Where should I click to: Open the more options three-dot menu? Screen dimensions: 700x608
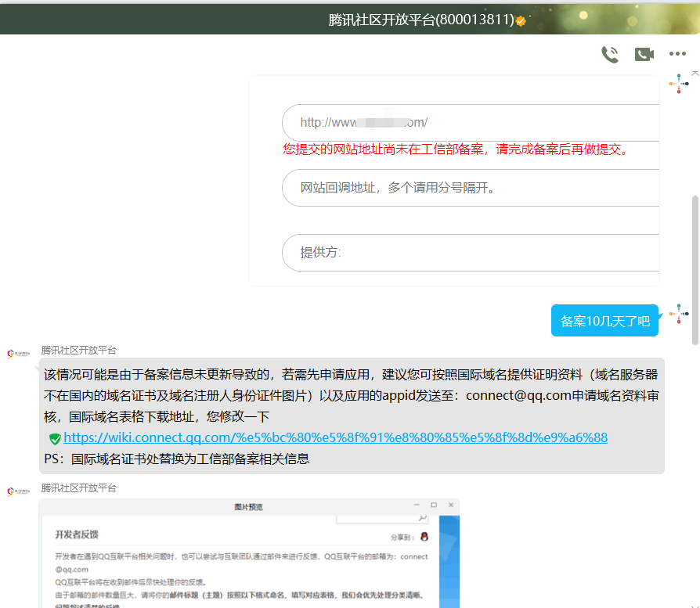click(677, 54)
